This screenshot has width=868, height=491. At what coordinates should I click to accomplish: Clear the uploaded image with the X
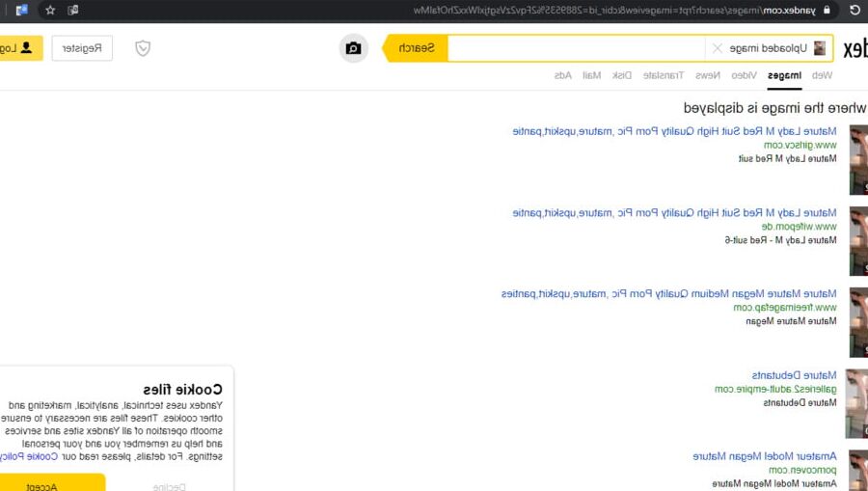coord(717,48)
